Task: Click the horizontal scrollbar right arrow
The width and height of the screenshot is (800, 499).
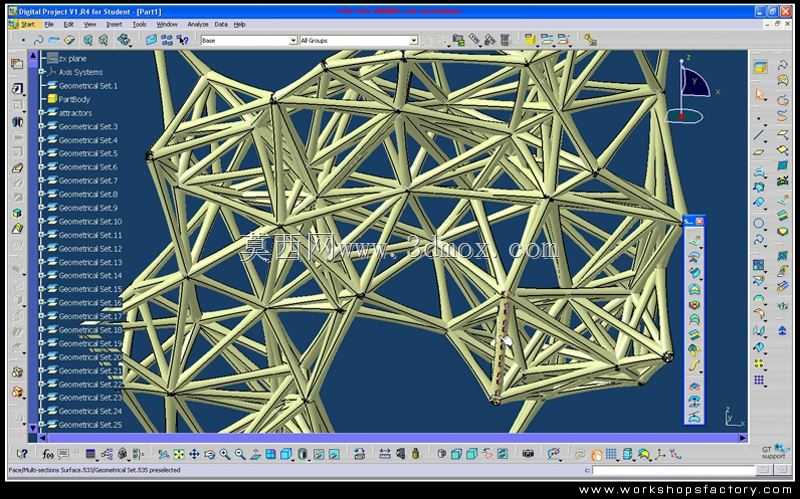Action: 743,438
